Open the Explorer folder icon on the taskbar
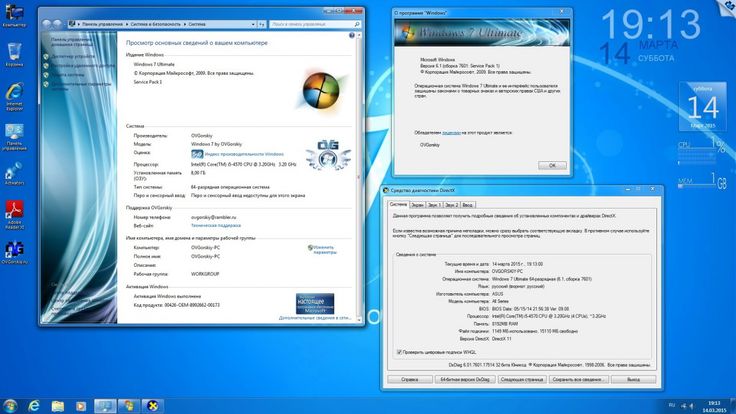 click(57, 406)
